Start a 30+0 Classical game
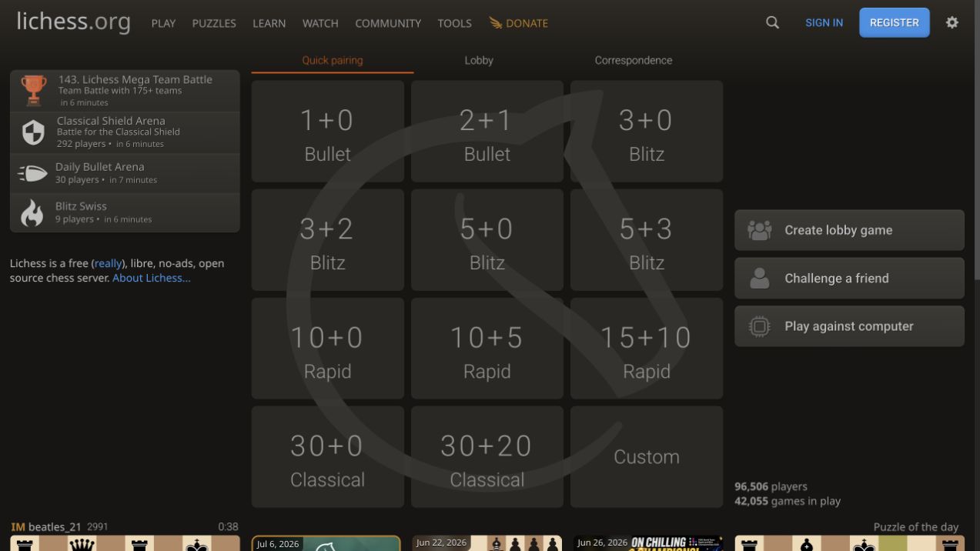Screen dimensions: 980x551 pos(327,457)
